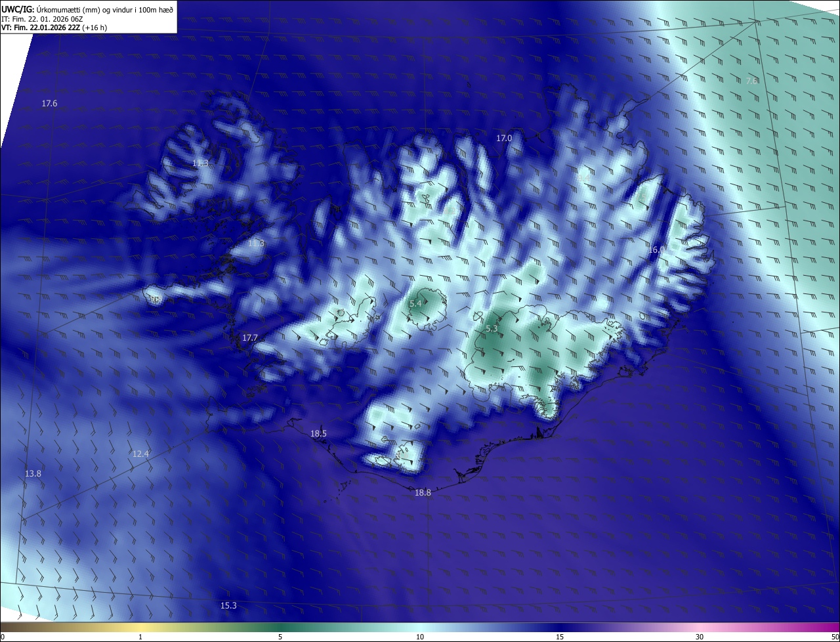This screenshot has width=840, height=642.
Task: Click the colorbar tick label 10
Action: 420,637
